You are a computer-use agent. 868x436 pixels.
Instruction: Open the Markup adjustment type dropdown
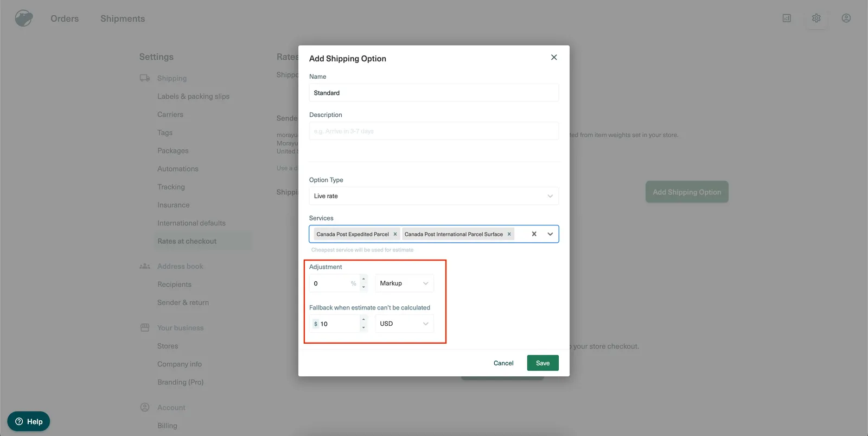(404, 283)
